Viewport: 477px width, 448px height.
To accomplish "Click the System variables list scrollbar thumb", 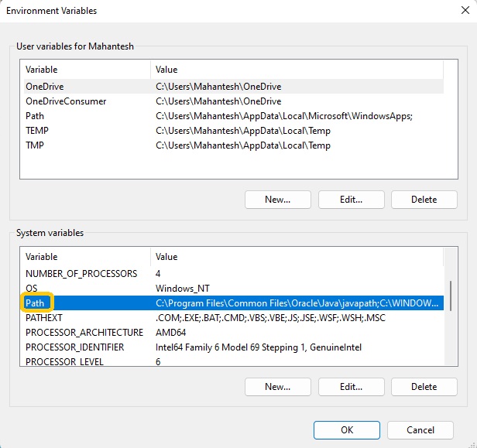I will (x=451, y=296).
